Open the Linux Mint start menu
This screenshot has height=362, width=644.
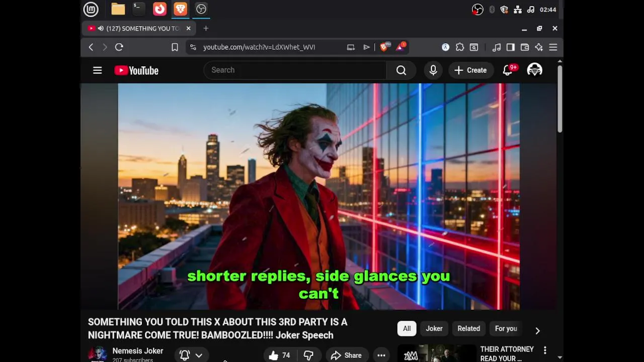(91, 9)
